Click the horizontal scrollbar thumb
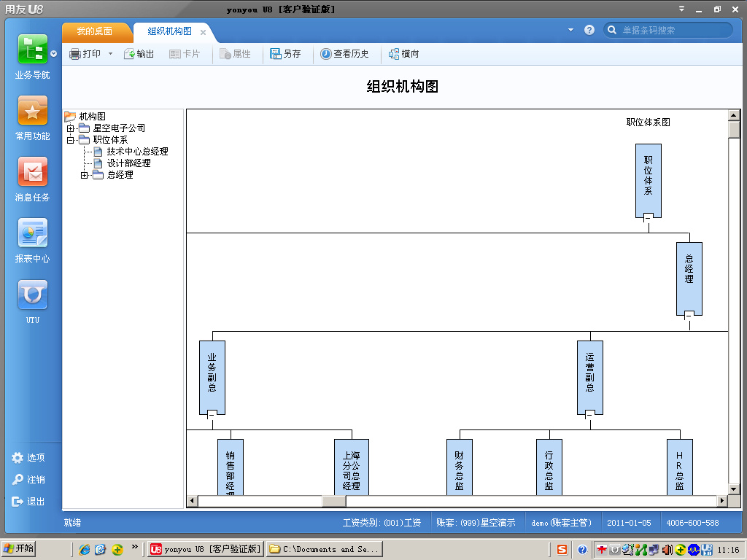747x560 pixels. tap(334, 501)
